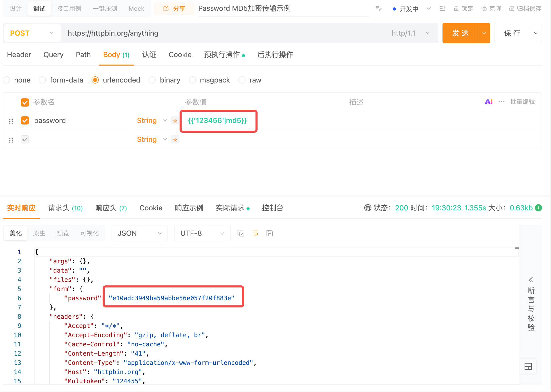
Task: Toggle the word wrap icon in response toolbar
Action: pos(255,233)
